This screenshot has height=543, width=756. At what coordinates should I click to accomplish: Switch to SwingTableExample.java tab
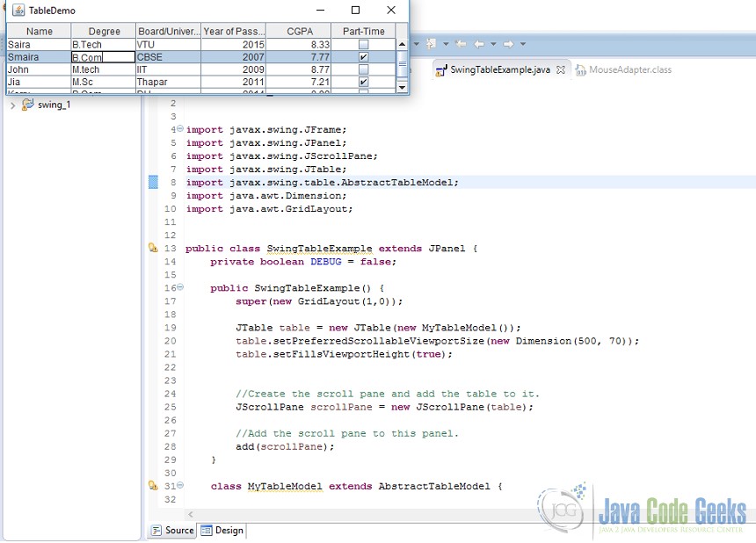tap(499, 70)
